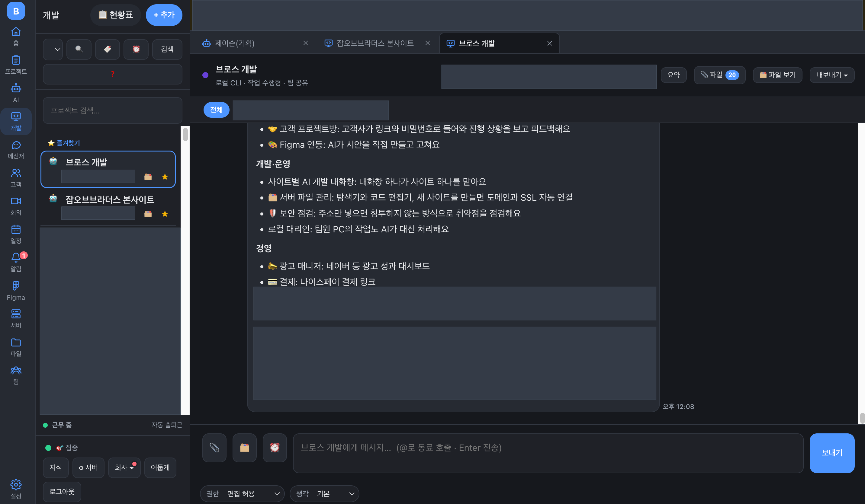The height and width of the screenshot is (504, 865).
Task: Open the 파일 folder sidebar icon
Action: coord(16,347)
